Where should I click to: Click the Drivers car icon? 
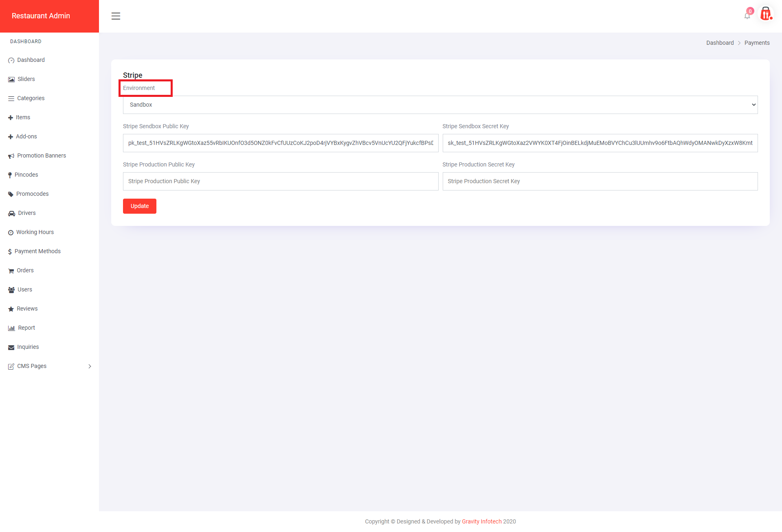11,213
